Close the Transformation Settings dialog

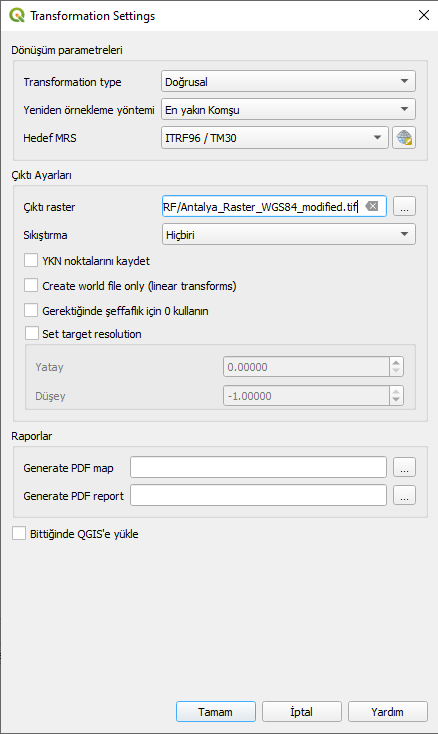pyautogui.click(x=423, y=15)
